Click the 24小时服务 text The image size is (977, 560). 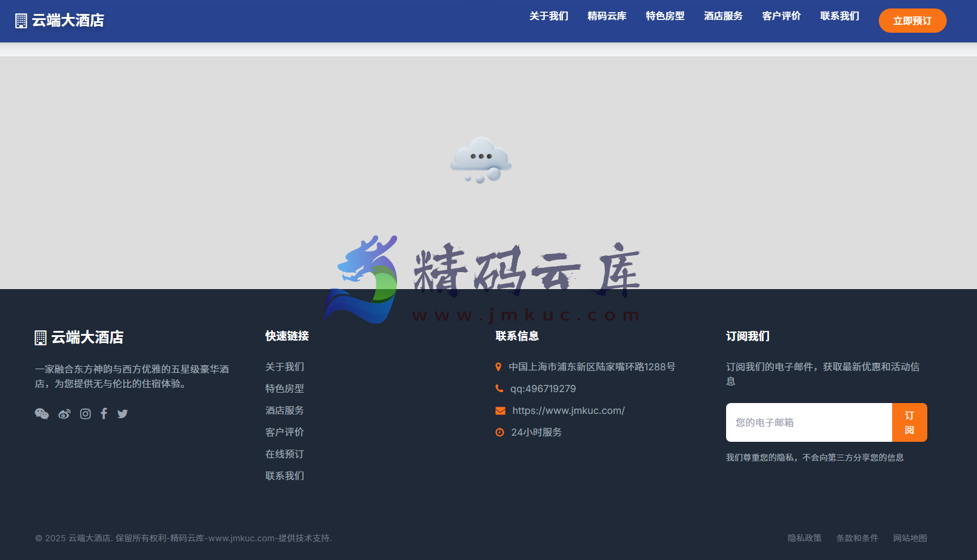(536, 432)
